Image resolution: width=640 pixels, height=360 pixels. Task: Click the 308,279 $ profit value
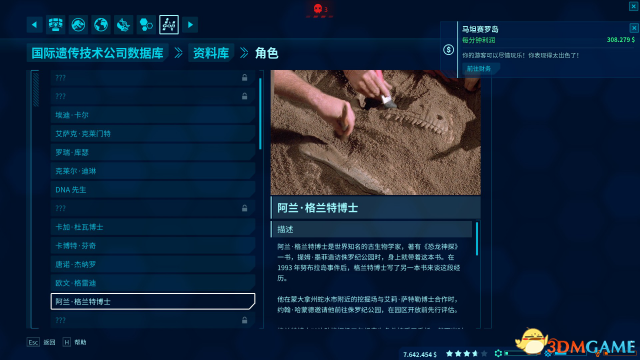click(x=620, y=40)
